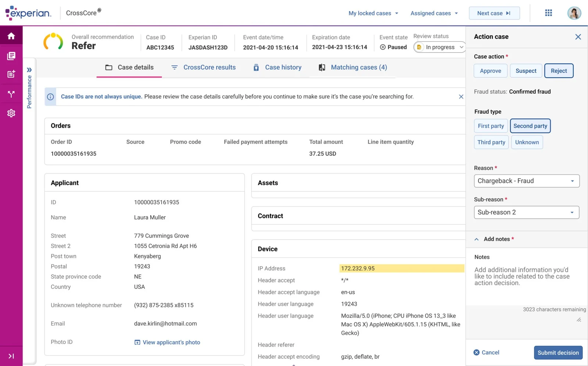The height and width of the screenshot is (366, 588).
Task: Switch to Matching cases (4) tab
Action: pos(353,67)
